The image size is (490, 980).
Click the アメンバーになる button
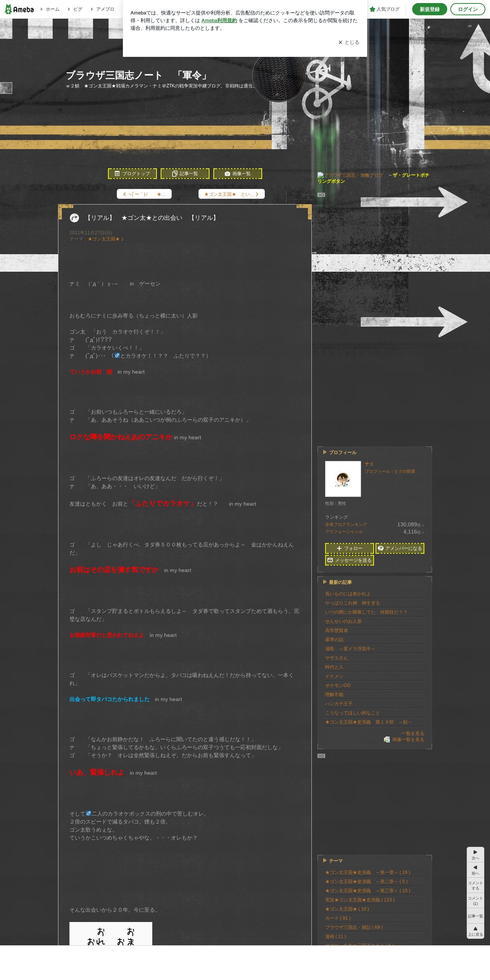tap(400, 548)
